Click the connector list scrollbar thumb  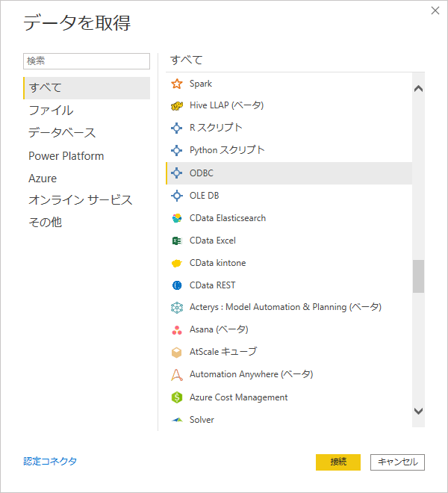(418, 276)
